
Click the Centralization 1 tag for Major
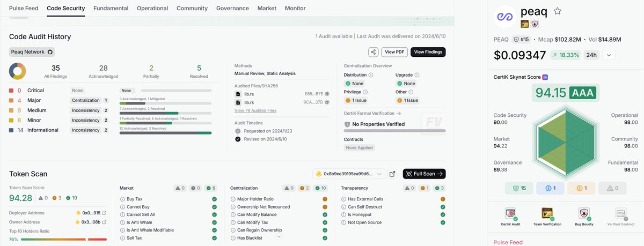90,100
